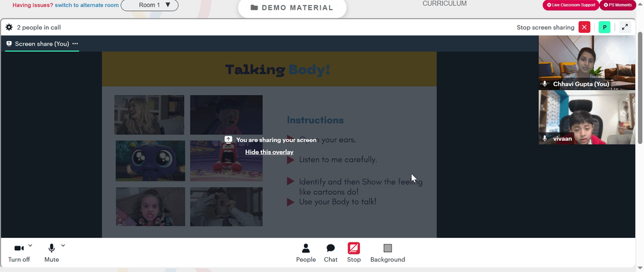Click the laughing woman image on slide

coord(149,115)
